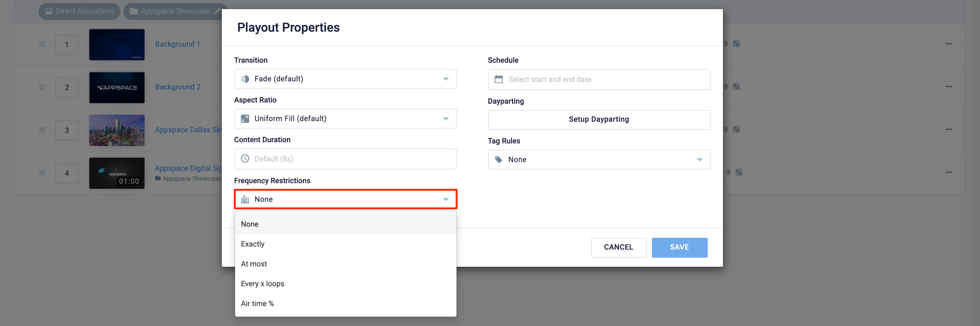The width and height of the screenshot is (980, 326).
Task: Open the Appspace Digital Sig item link
Action: (188, 168)
